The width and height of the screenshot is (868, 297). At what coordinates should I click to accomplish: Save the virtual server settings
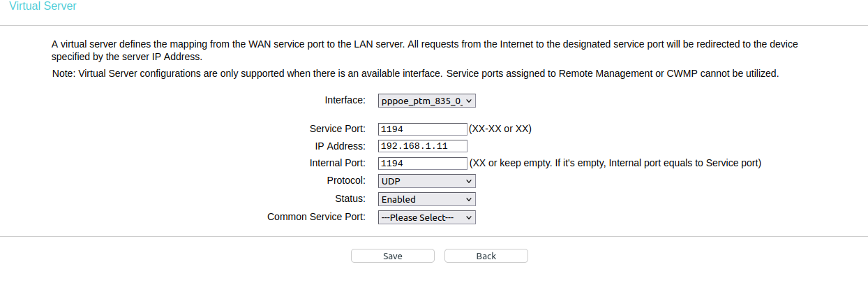[x=392, y=256]
